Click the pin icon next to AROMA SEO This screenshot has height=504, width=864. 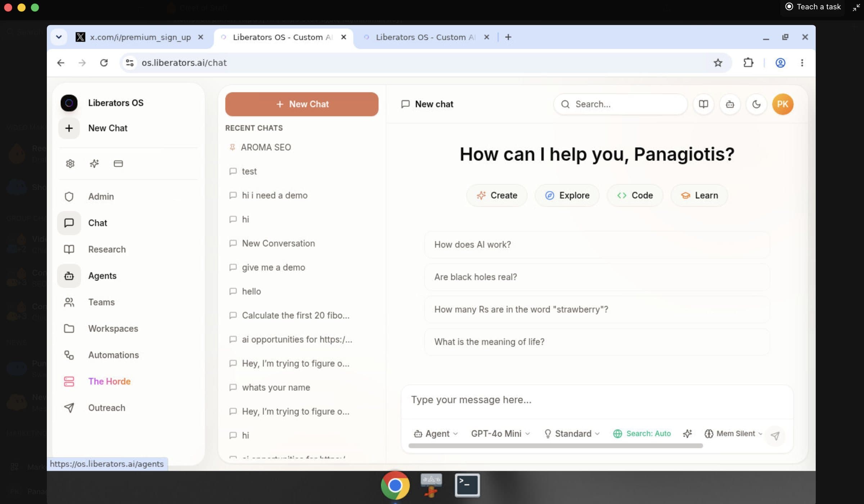click(232, 147)
